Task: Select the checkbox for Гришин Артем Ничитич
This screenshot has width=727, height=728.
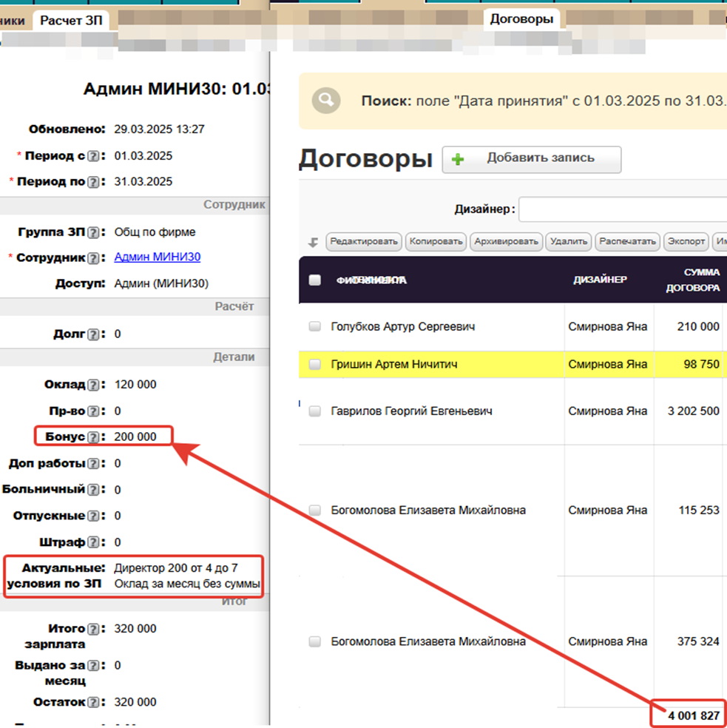Action: tap(315, 364)
